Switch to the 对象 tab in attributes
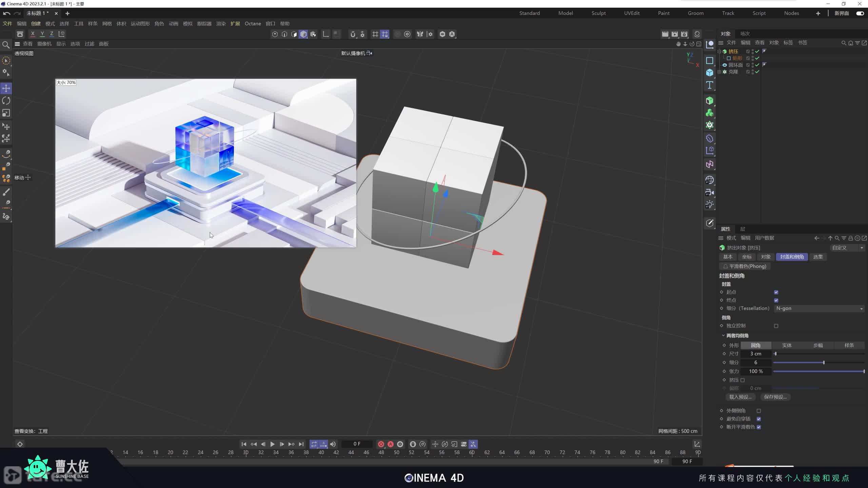The image size is (868, 488). (x=766, y=257)
